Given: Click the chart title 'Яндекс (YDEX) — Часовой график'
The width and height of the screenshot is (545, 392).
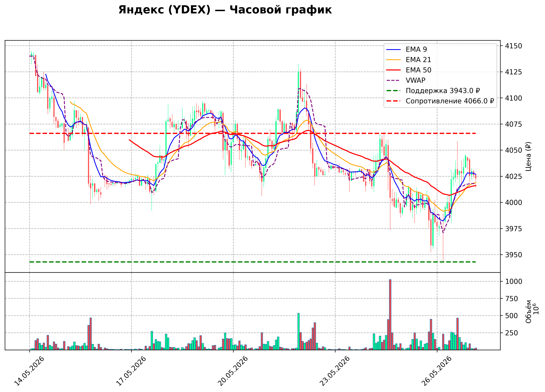Looking at the screenshot, I should pos(225,10).
